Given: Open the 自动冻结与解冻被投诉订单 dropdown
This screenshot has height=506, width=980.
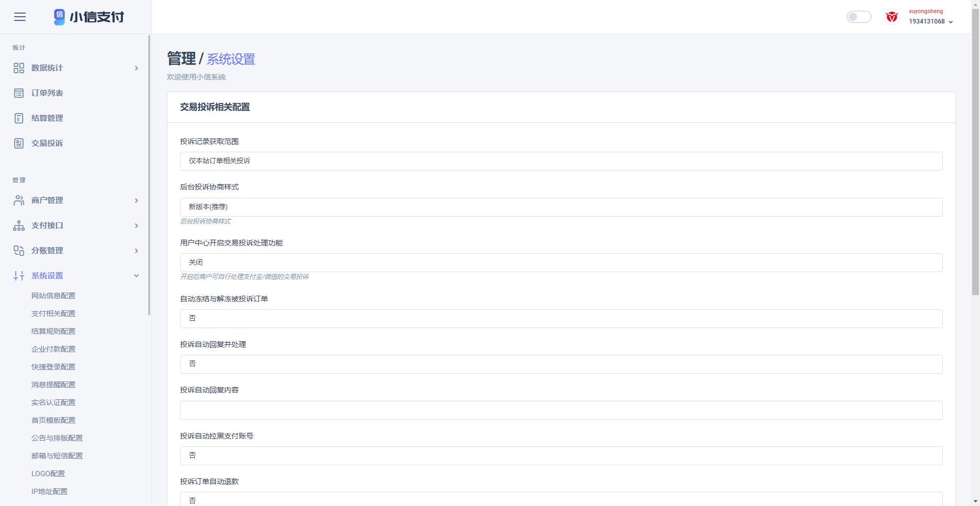Looking at the screenshot, I should coord(561,319).
